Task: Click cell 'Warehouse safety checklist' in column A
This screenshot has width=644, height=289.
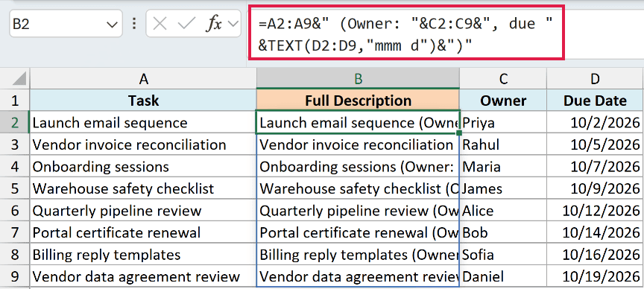Action: coord(143,188)
